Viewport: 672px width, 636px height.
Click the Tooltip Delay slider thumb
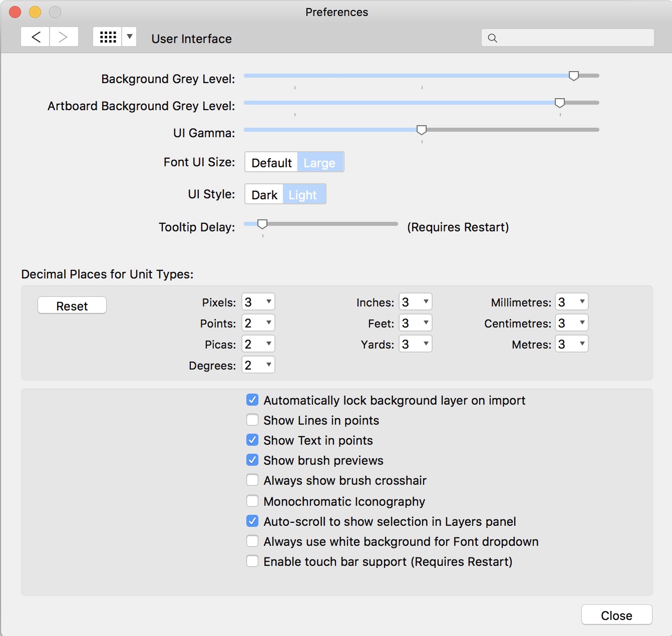[262, 224]
